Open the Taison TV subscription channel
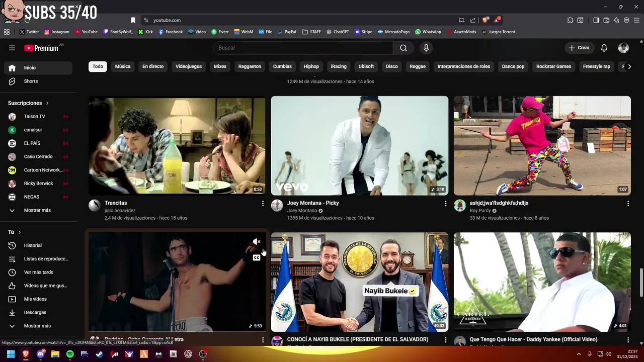 (38, 116)
